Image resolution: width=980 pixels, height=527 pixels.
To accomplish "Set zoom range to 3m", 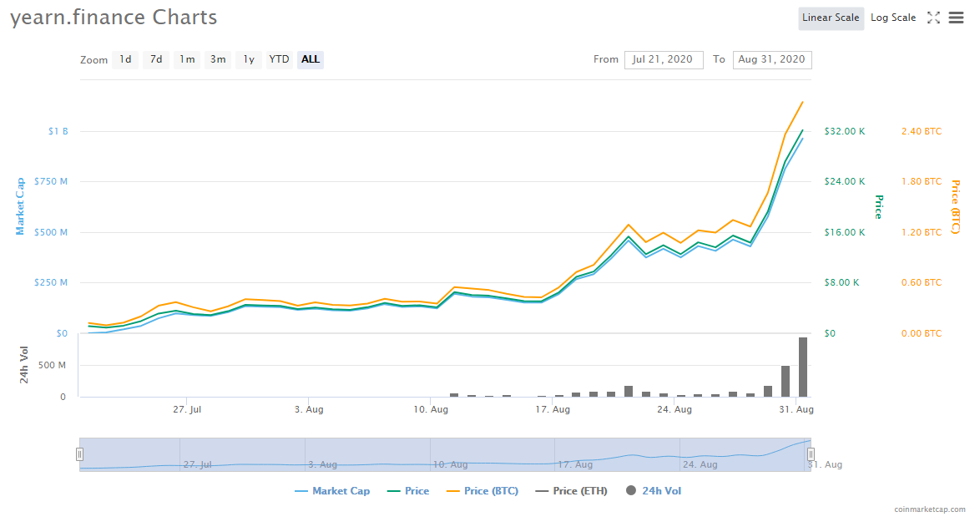I will 218,59.
